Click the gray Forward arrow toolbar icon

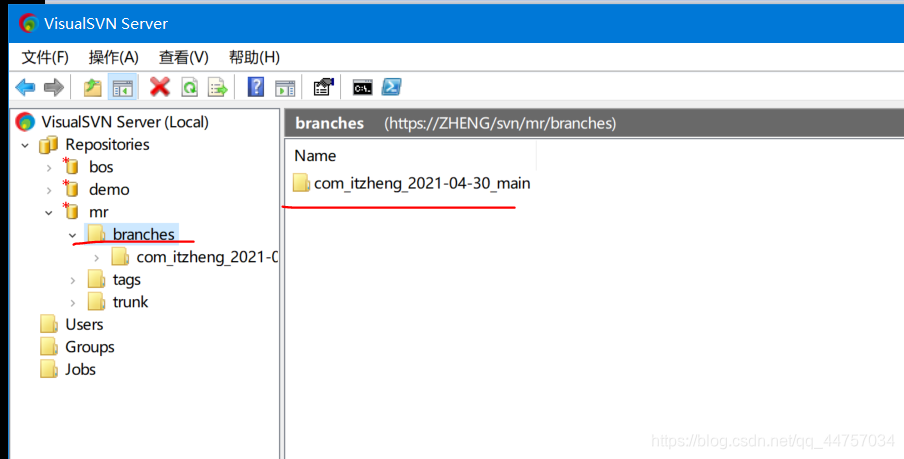point(54,88)
